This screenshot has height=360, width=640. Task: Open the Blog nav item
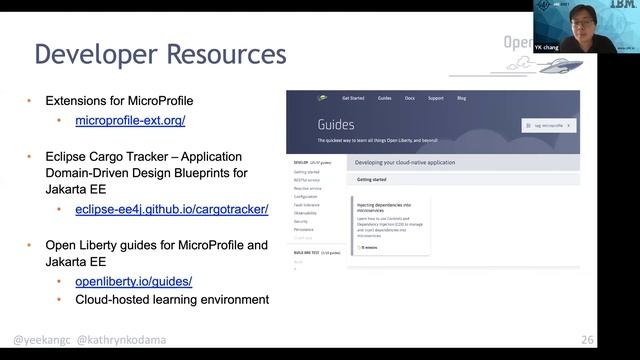point(462,98)
